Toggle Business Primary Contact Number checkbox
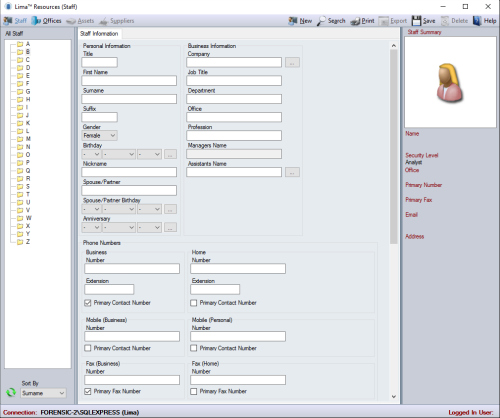The height and width of the screenshot is (418, 500). [x=88, y=303]
